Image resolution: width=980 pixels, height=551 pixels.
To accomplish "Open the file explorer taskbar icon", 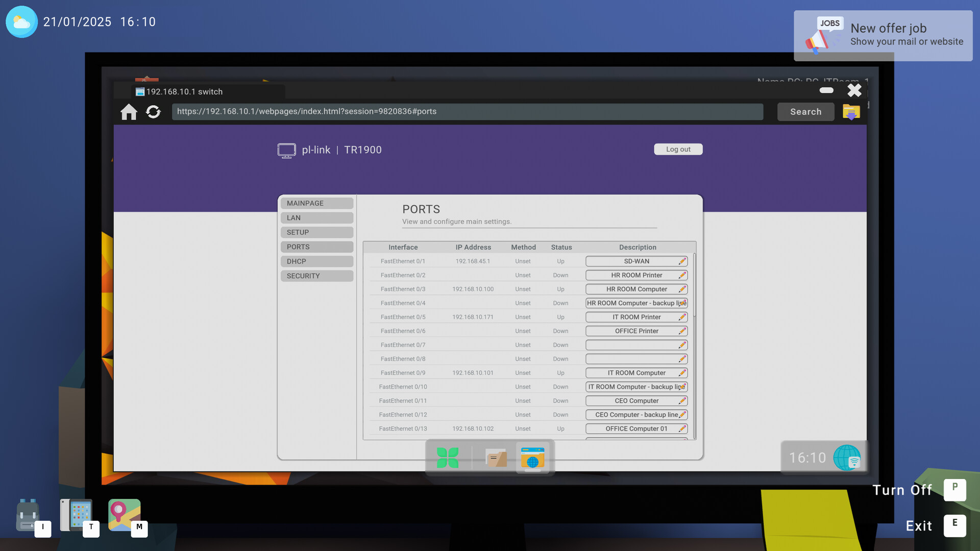I will pyautogui.click(x=496, y=458).
